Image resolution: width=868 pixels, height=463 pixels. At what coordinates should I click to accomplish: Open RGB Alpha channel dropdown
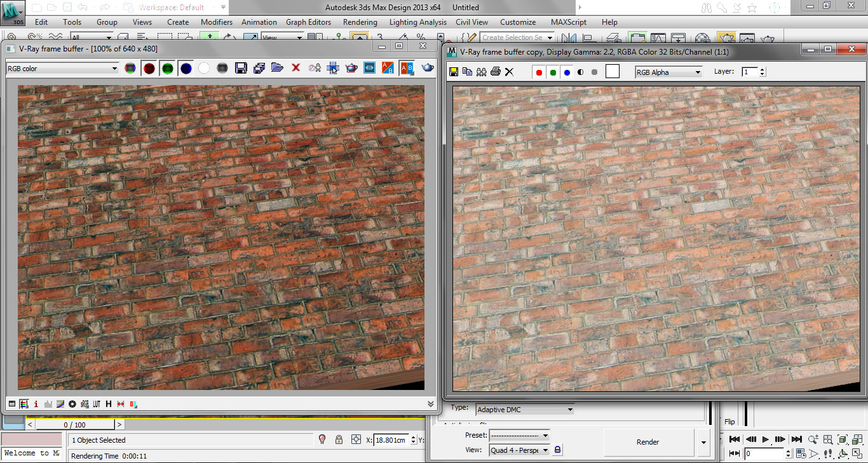[x=668, y=72]
